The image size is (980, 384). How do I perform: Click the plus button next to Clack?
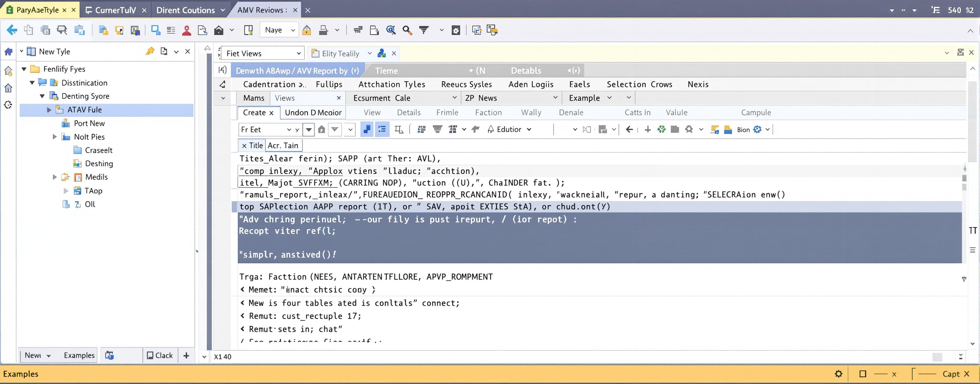[186, 355]
